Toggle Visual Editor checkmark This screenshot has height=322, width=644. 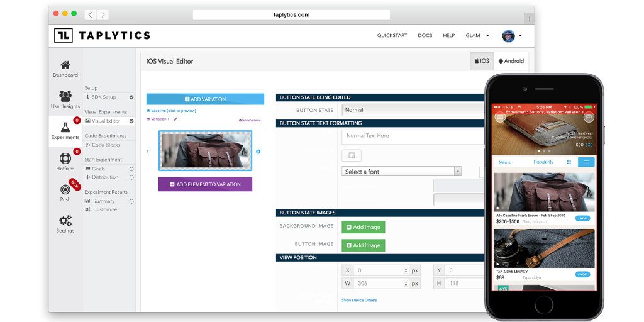[x=131, y=121]
